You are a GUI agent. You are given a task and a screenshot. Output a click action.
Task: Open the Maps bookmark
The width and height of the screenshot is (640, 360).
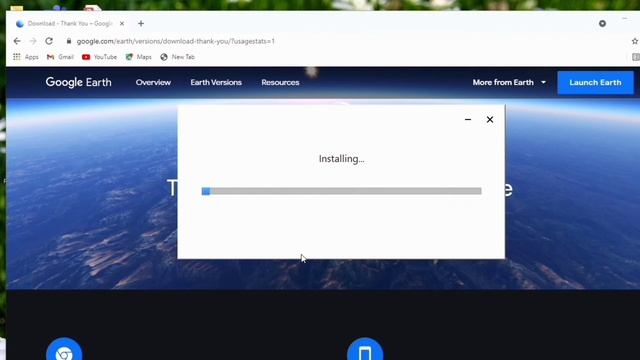pos(138,57)
